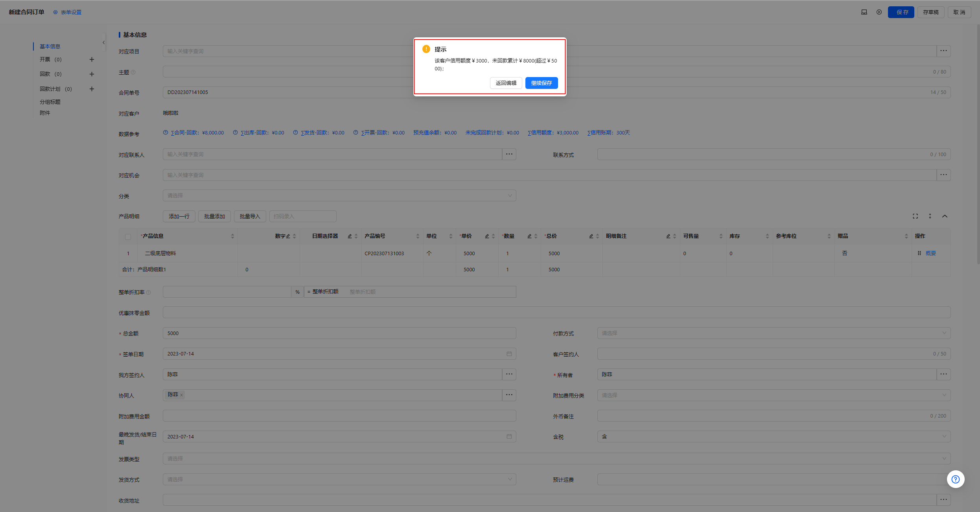This screenshot has height=512, width=980.
Task: Select 基本信息 in the side navigation
Action: (50, 46)
